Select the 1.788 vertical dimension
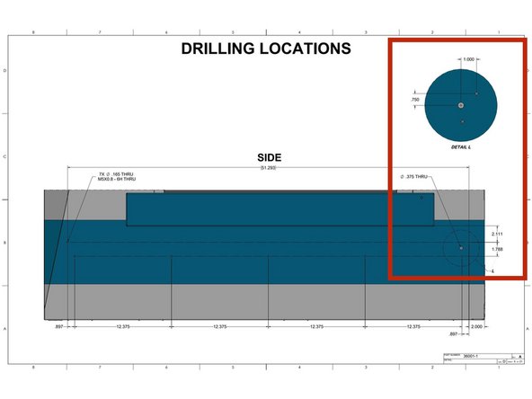Viewport: 532px width, 399px height. [x=497, y=250]
